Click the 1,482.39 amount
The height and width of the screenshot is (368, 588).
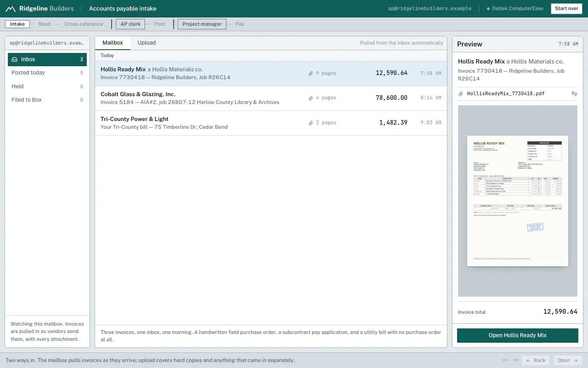click(x=393, y=123)
